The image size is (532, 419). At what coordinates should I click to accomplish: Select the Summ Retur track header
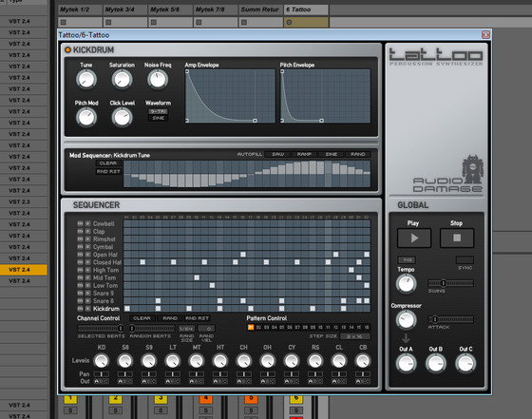point(260,10)
